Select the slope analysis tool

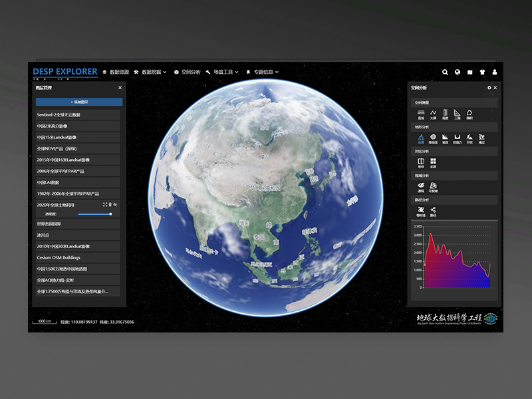point(445,139)
